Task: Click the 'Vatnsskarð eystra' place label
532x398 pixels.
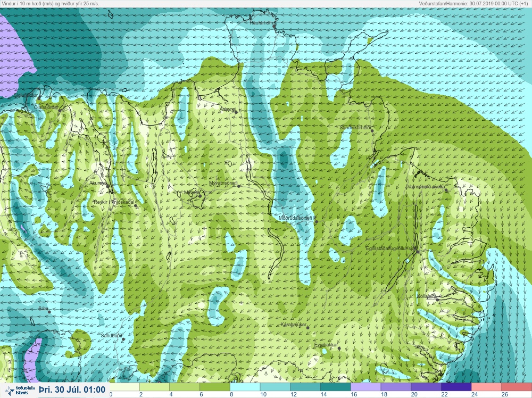Action: coord(426,187)
